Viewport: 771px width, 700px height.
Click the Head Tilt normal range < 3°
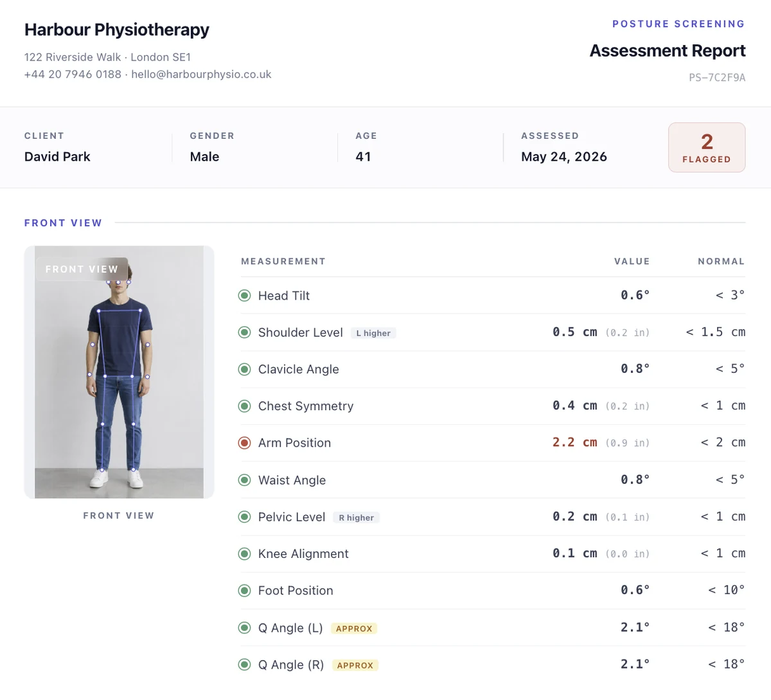pos(731,295)
